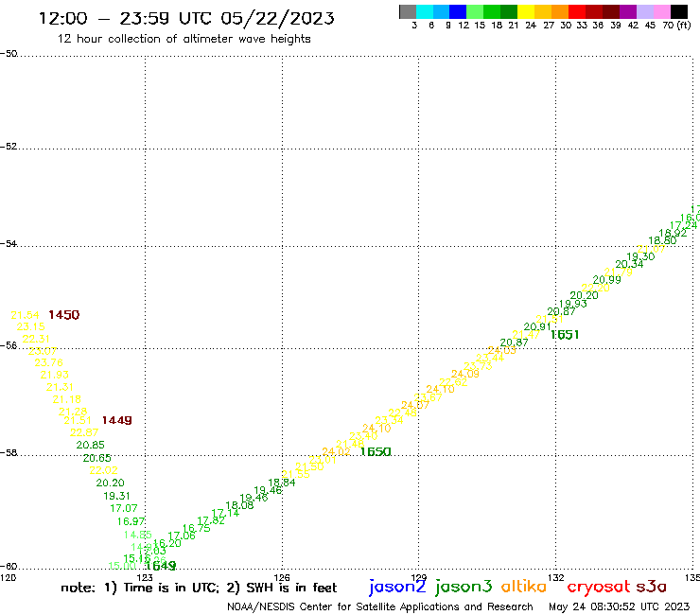Viewport: 700px width, 615px height.
Task: Click the pink 70 ft legend swatch
Action: click(661, 11)
